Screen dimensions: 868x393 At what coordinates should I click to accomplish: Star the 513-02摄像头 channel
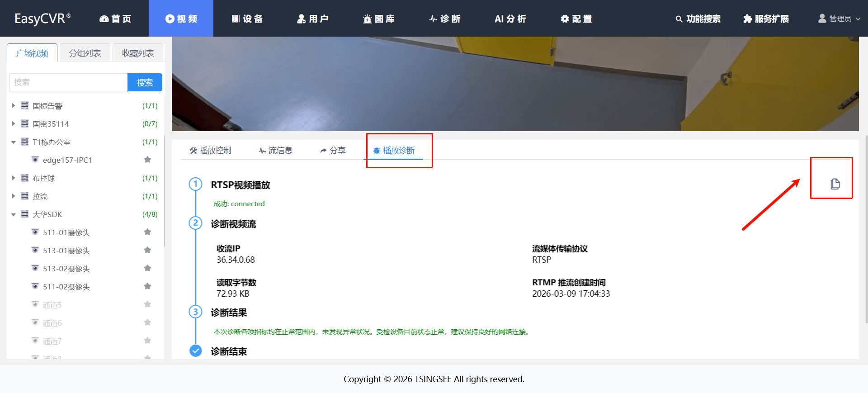click(147, 268)
